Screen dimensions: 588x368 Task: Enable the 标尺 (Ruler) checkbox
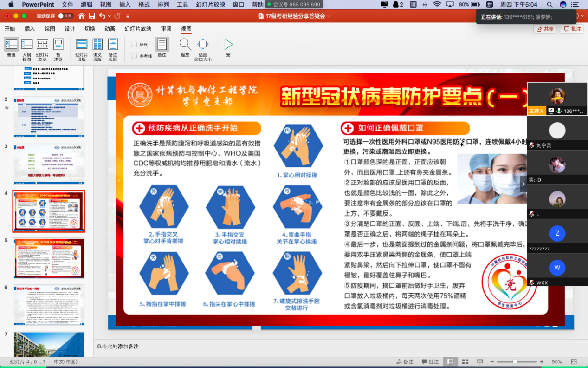pos(135,44)
